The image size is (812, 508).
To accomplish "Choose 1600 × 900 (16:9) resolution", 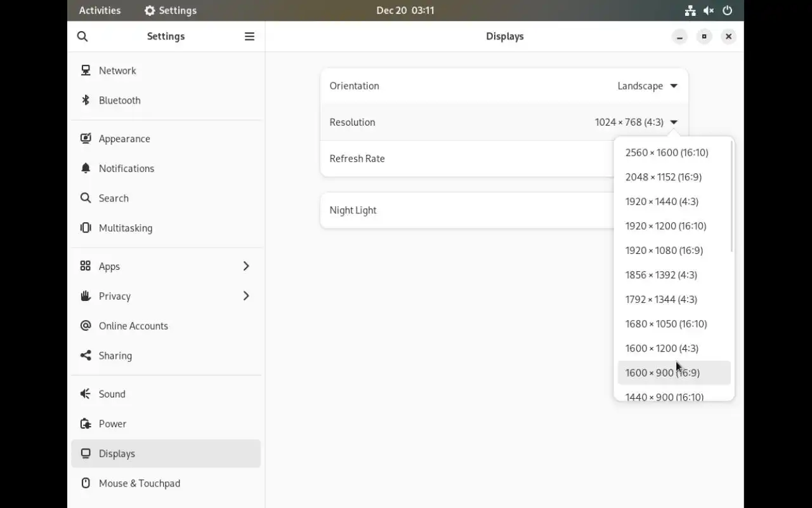I will pyautogui.click(x=674, y=373).
